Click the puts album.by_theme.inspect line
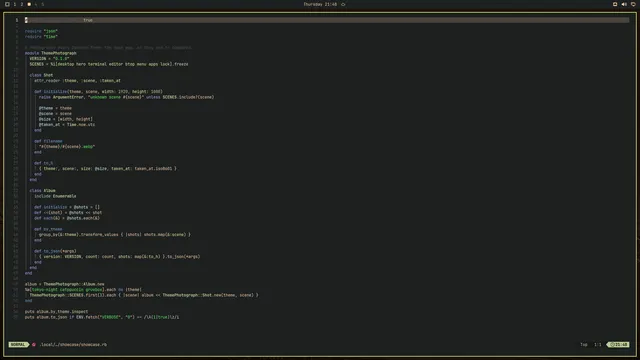640x360 pixels. pos(56,312)
